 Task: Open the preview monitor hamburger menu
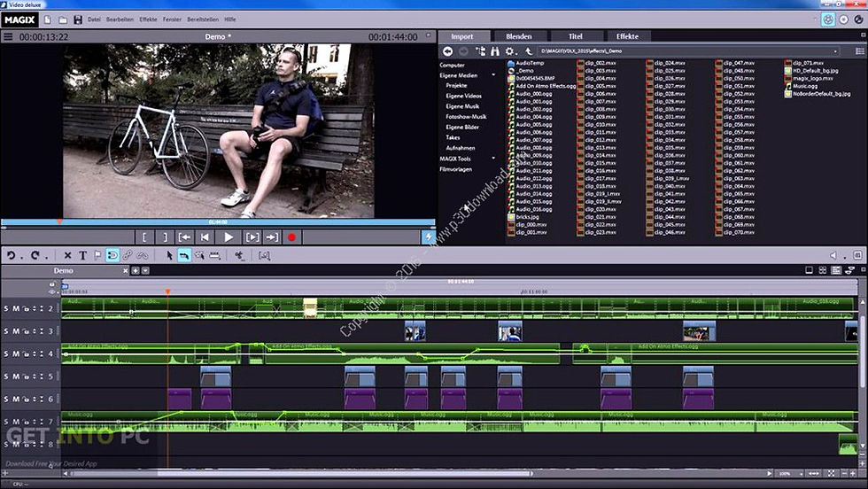(8, 36)
